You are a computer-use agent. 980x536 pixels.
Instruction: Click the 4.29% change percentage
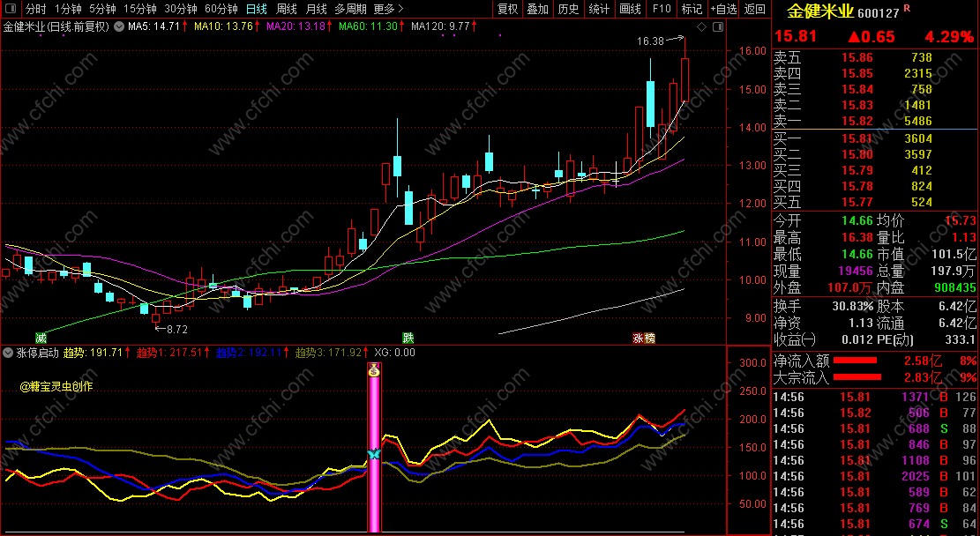point(949,36)
